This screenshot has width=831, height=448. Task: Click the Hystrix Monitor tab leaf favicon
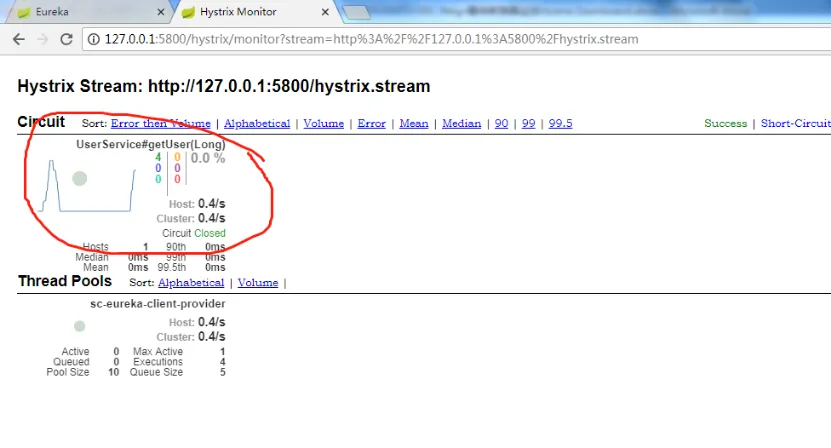click(x=188, y=12)
